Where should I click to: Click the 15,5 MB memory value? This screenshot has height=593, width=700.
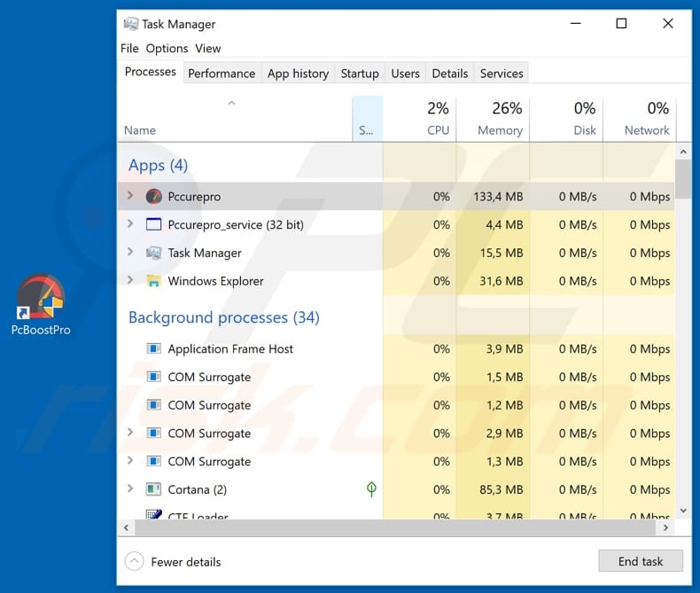tap(501, 254)
